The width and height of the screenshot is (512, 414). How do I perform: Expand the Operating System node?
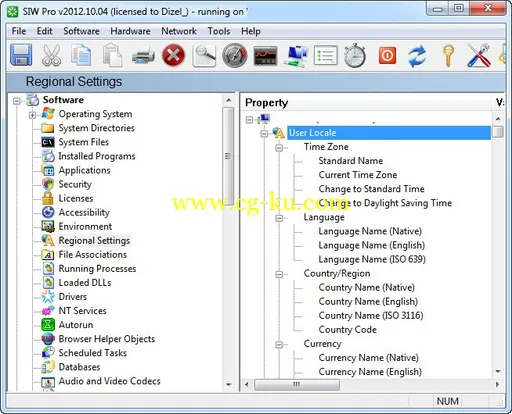pos(32,115)
